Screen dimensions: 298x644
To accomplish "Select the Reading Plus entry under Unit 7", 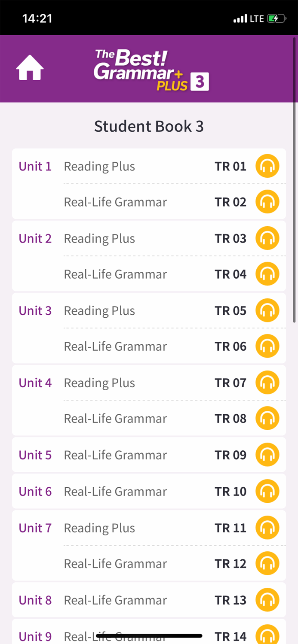I will click(99, 528).
